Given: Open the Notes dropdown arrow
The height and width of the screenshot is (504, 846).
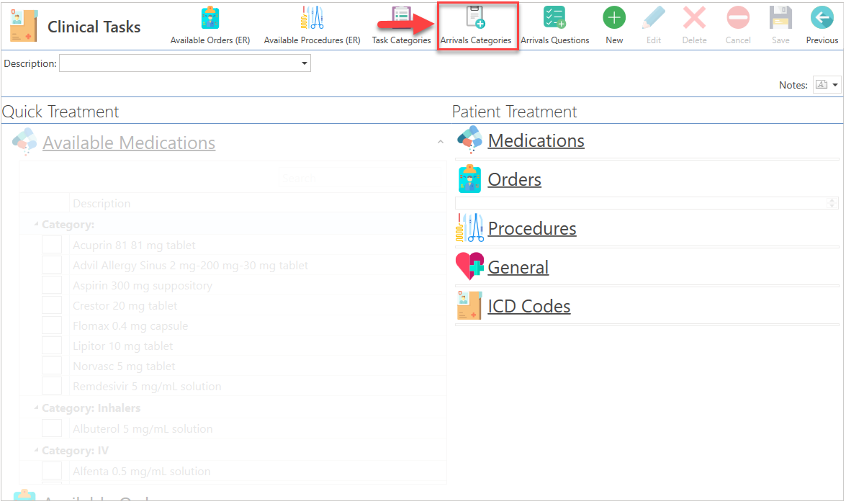Looking at the screenshot, I should [834, 85].
